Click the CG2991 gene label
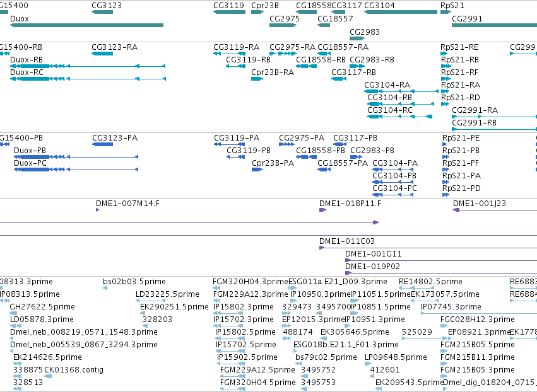This screenshot has height=392, width=537. [467, 19]
